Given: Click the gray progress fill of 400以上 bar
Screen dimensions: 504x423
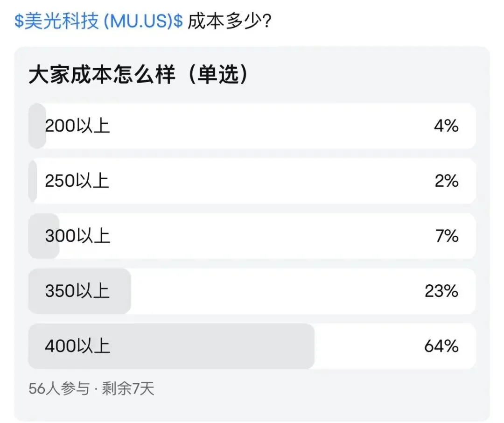Looking at the screenshot, I should [210, 346].
